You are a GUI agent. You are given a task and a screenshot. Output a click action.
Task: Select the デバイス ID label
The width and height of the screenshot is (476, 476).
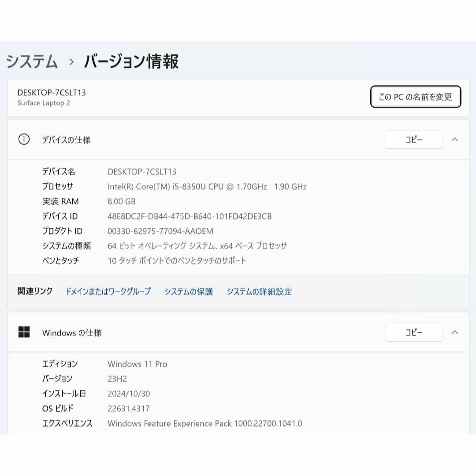60,216
